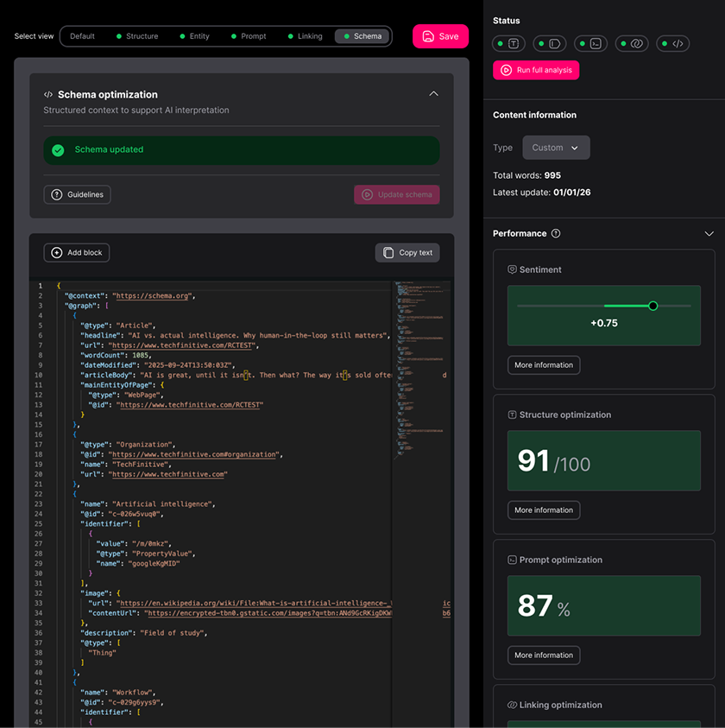Open More information for Prompt optimization

pyautogui.click(x=544, y=655)
